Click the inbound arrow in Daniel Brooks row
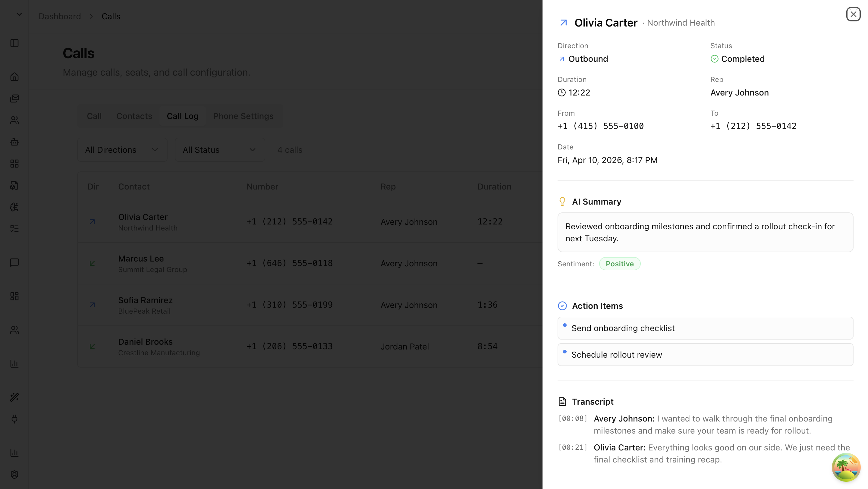Screen dimensions: 868x489 point(92,346)
